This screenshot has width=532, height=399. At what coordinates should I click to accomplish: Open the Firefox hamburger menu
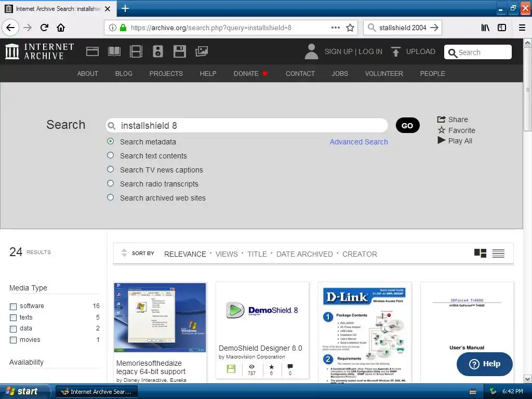pos(522,28)
